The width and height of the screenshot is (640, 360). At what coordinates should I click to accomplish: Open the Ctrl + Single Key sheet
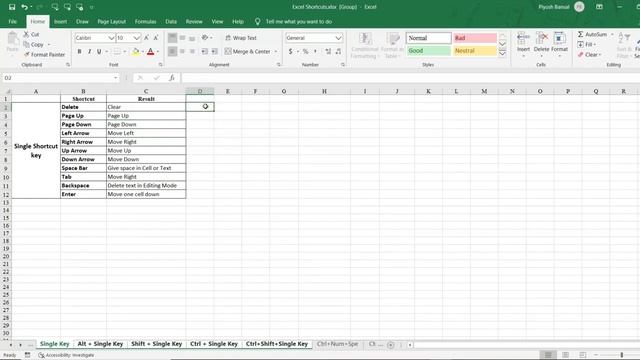[x=214, y=344]
